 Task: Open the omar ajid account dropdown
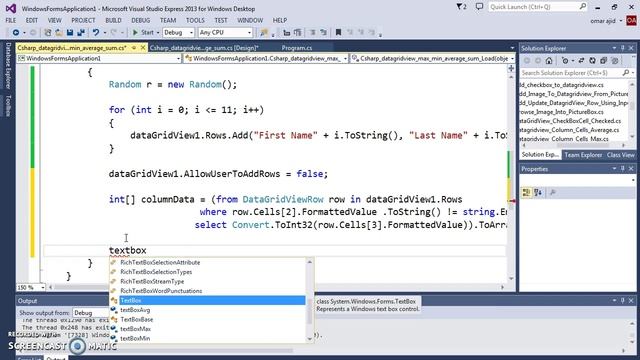pyautogui.click(x=621, y=21)
